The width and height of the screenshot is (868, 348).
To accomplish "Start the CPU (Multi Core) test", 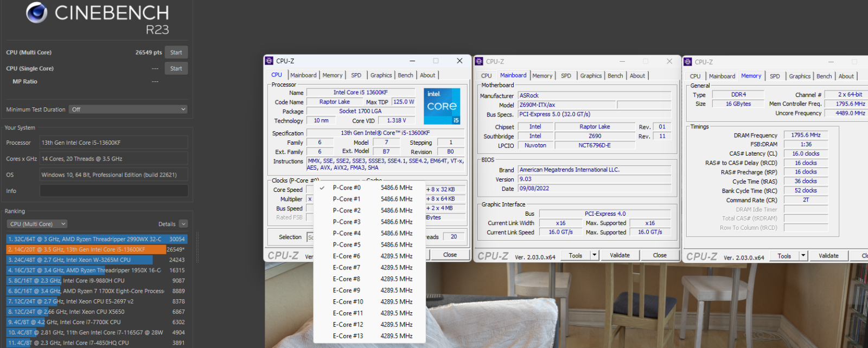I will 176,53.
